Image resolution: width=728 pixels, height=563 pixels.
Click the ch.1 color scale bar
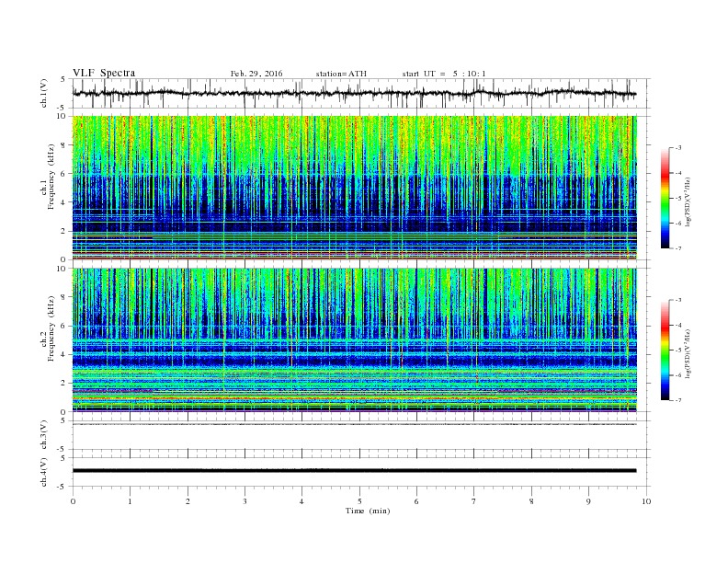point(665,198)
